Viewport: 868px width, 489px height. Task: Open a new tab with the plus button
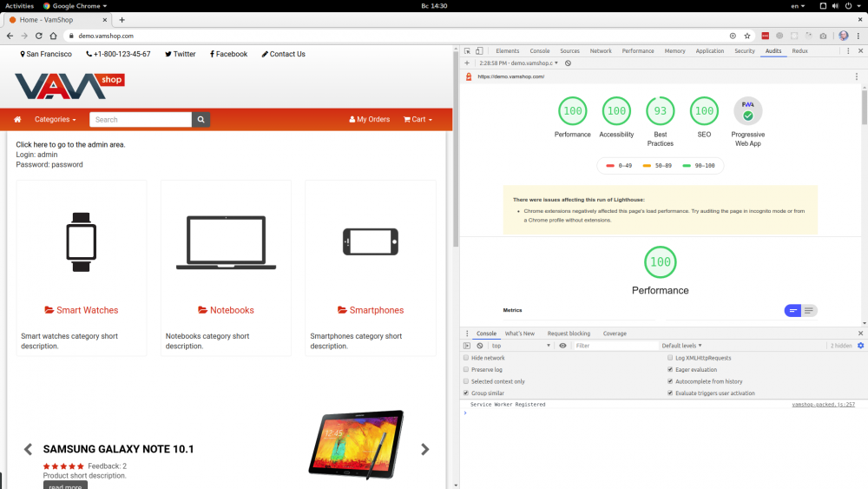[122, 20]
